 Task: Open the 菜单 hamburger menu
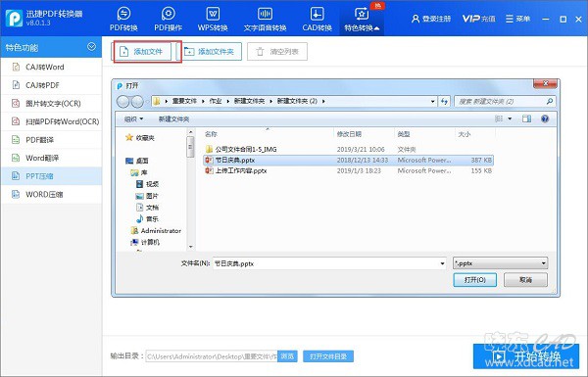click(517, 19)
